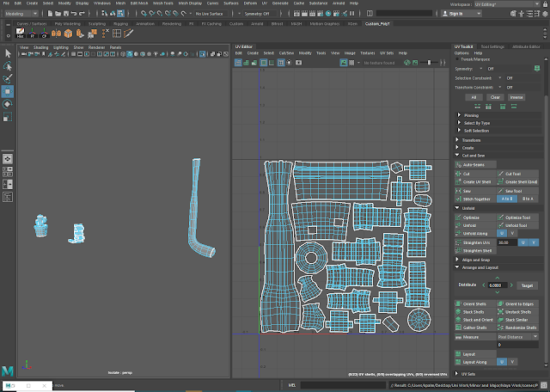Click the Auto Seams tool icon

[459, 163]
